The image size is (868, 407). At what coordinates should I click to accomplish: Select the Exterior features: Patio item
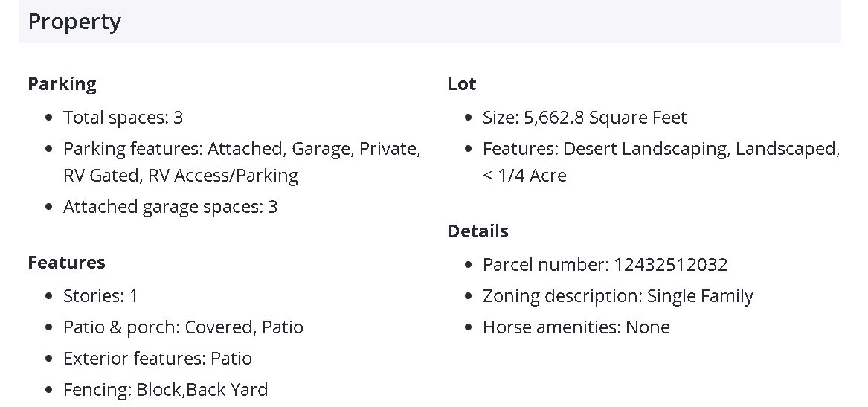click(x=158, y=359)
